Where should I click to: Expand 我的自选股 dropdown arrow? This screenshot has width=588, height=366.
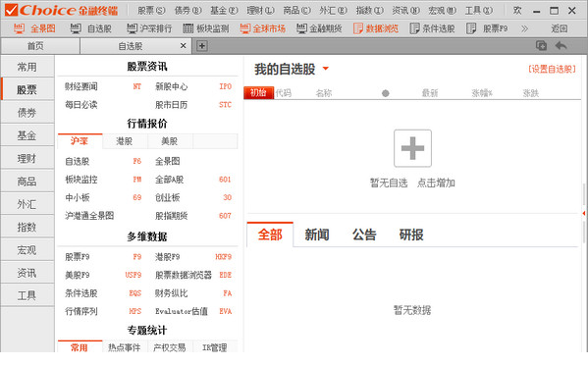click(326, 69)
